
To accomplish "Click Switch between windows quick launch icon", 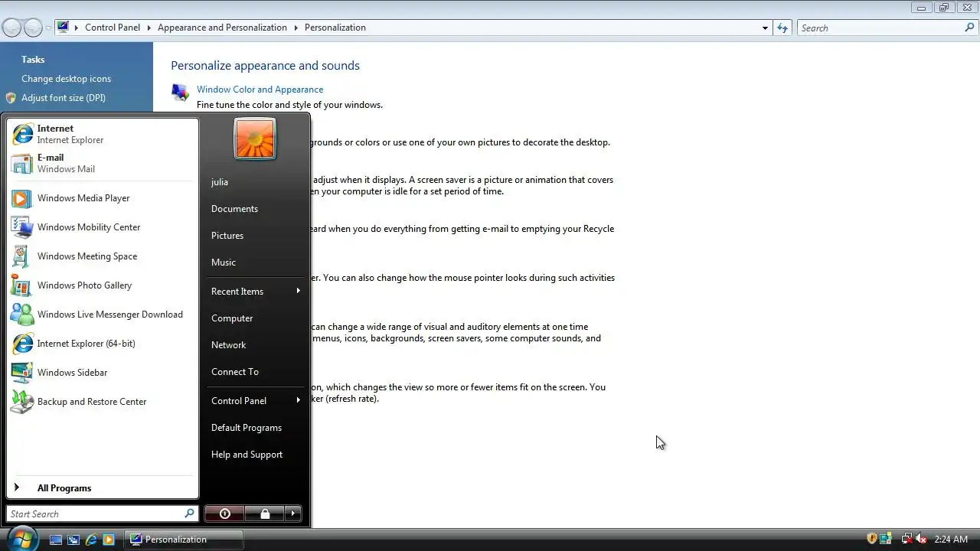I will tap(73, 540).
